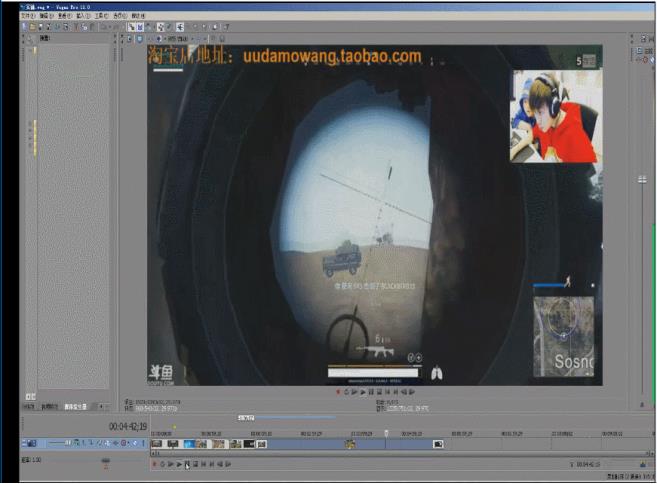Screen dimensions: 657x484
Task: Open the preview quality dropdown 预览(自动)
Action: [180, 39]
